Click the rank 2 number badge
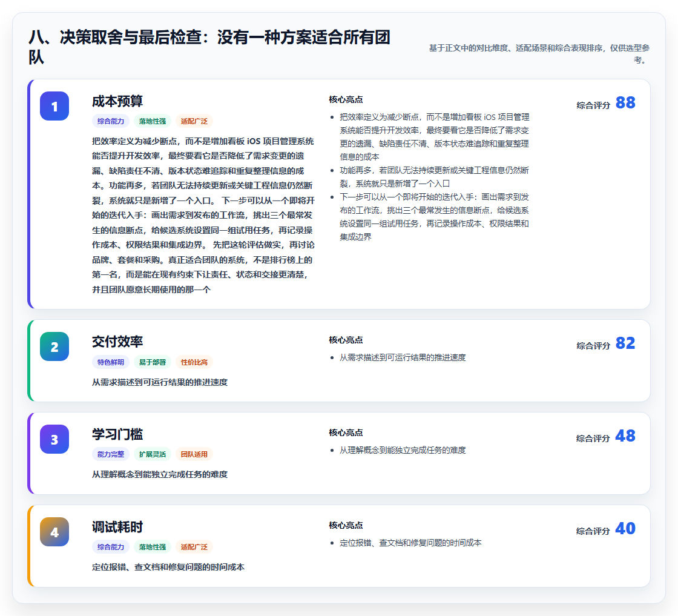Viewport: 678px width, 616px height. [x=54, y=346]
